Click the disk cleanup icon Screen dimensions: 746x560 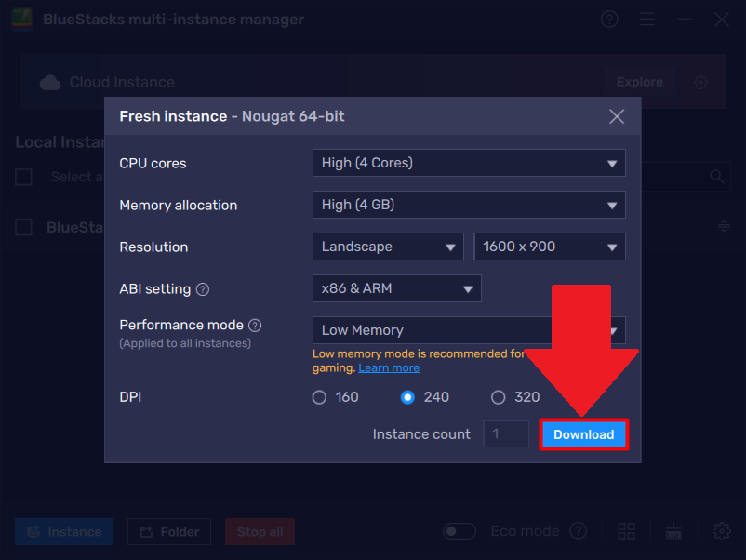673,531
